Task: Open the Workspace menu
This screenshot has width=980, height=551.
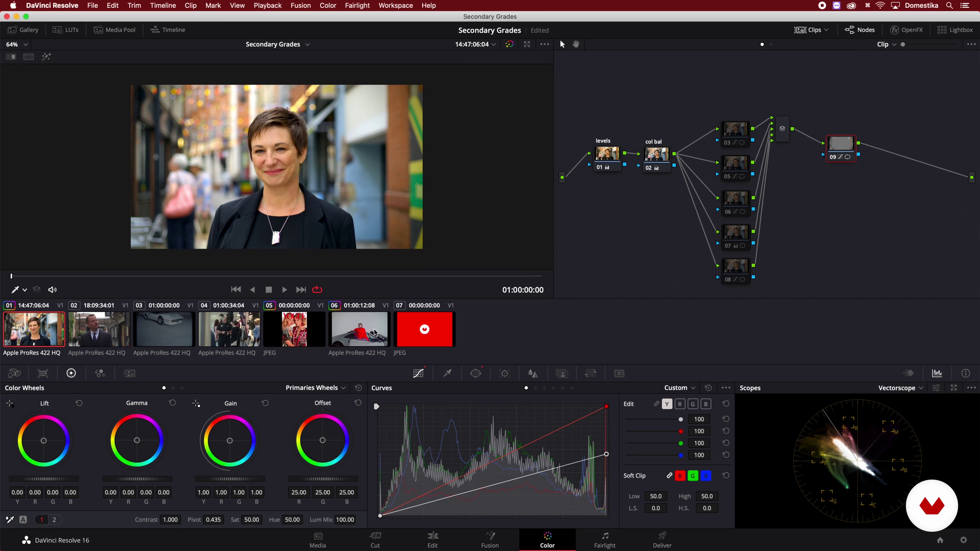Action: 396,5
